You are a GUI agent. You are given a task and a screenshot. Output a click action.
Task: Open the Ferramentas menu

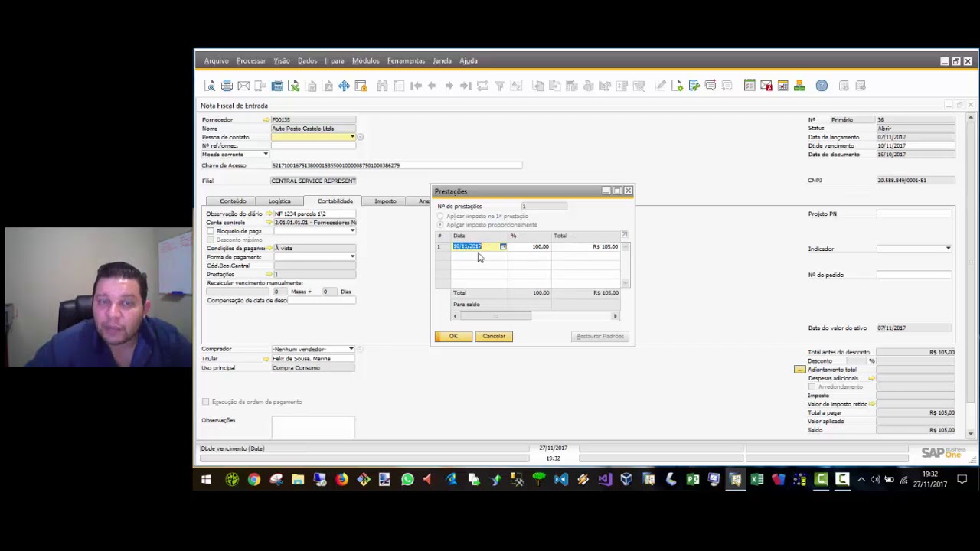coord(406,60)
